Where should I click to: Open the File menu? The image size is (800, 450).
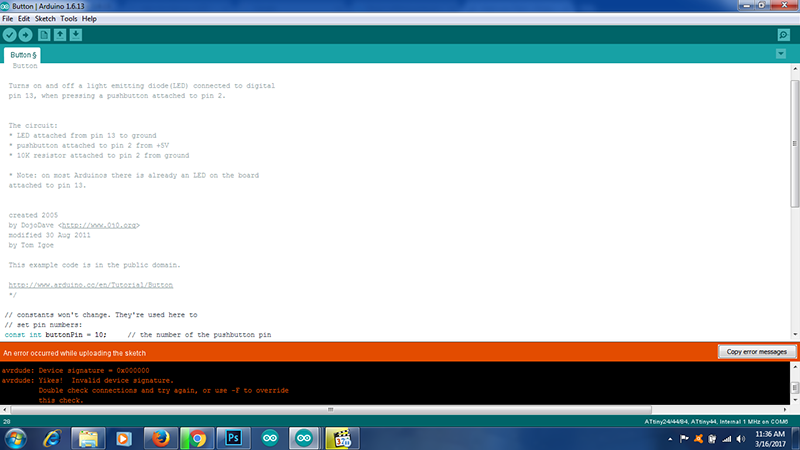[8, 19]
